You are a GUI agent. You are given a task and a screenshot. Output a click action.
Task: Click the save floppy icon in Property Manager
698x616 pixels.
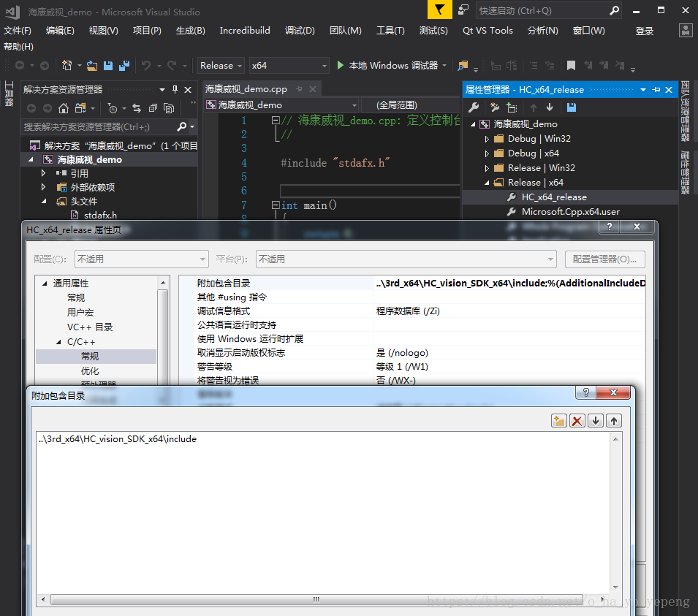572,107
